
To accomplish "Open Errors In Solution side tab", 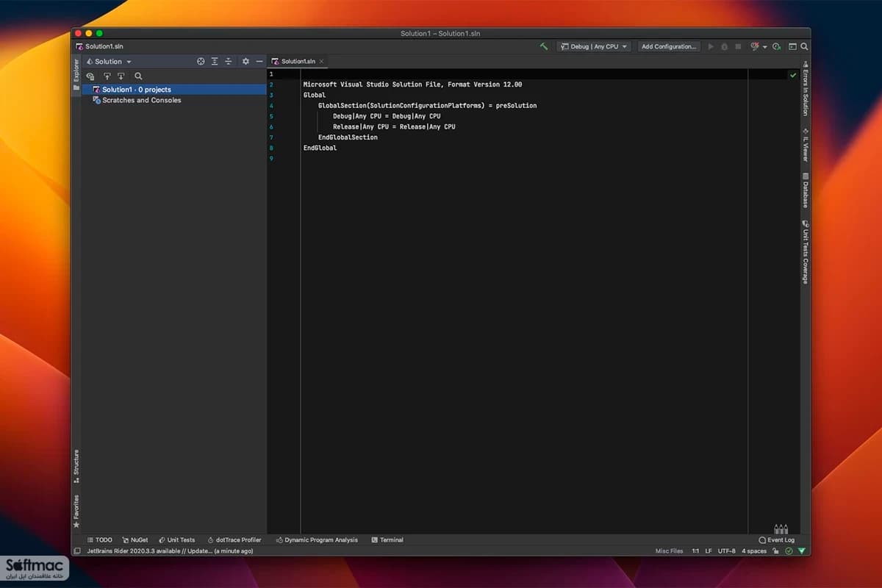I will tap(805, 87).
